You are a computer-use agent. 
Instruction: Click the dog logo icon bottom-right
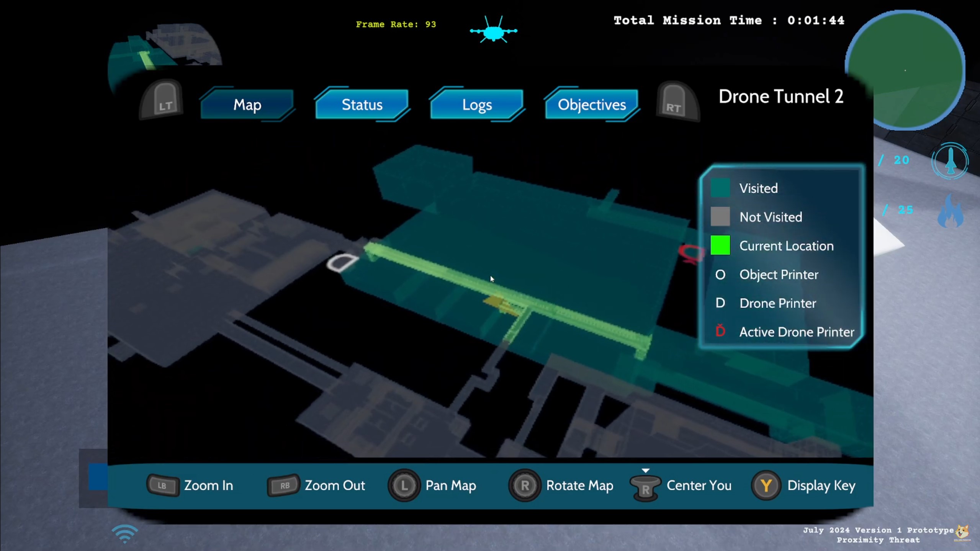[x=962, y=532]
